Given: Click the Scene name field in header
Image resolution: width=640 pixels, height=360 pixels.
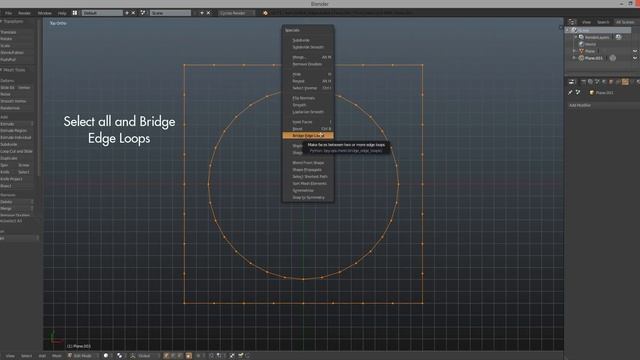Looking at the screenshot, I should pyautogui.click(x=170, y=13).
